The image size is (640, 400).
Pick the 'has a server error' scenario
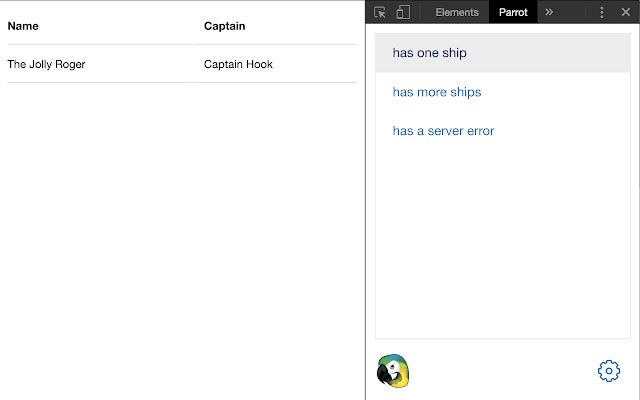[443, 131]
